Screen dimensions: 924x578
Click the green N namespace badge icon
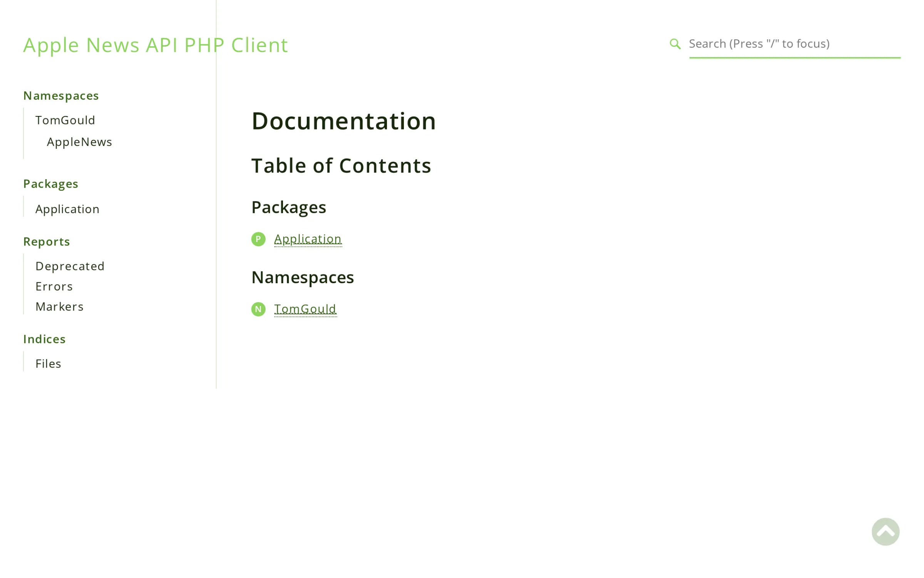[x=258, y=309]
